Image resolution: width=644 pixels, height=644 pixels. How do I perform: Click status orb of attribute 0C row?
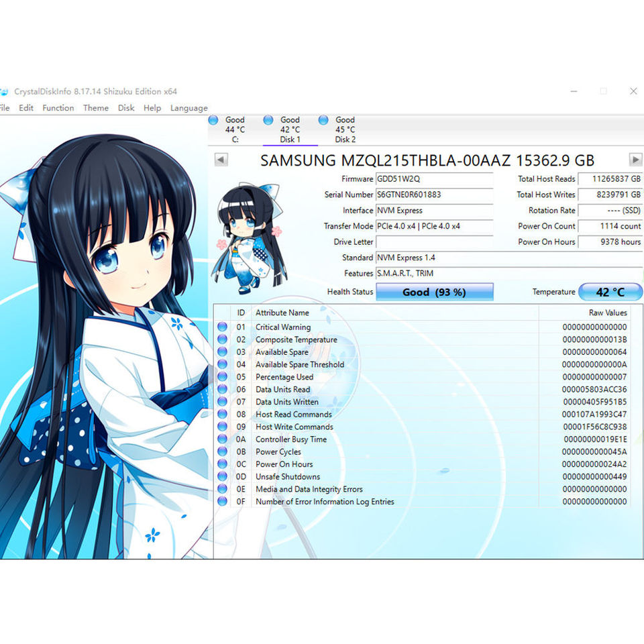222,464
